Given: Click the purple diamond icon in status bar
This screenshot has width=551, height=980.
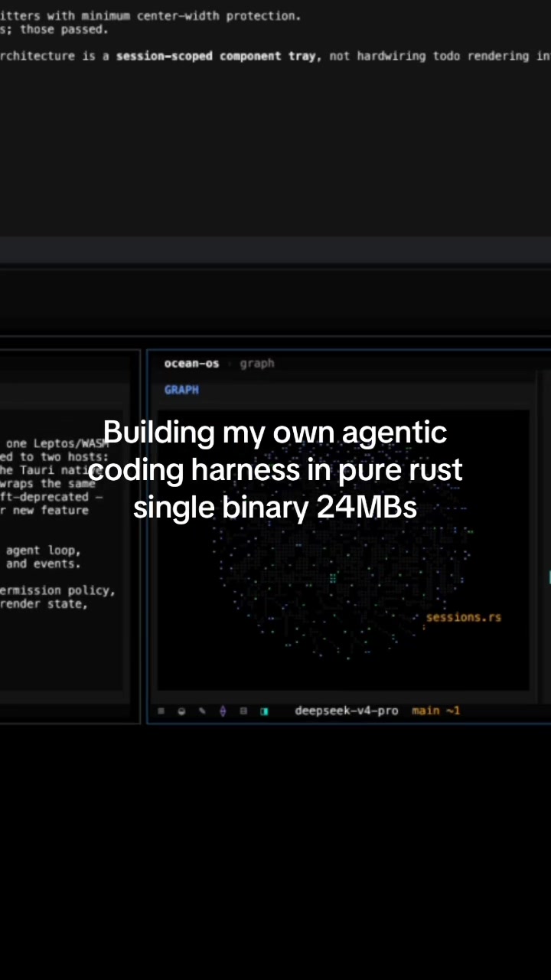Looking at the screenshot, I should (x=223, y=710).
